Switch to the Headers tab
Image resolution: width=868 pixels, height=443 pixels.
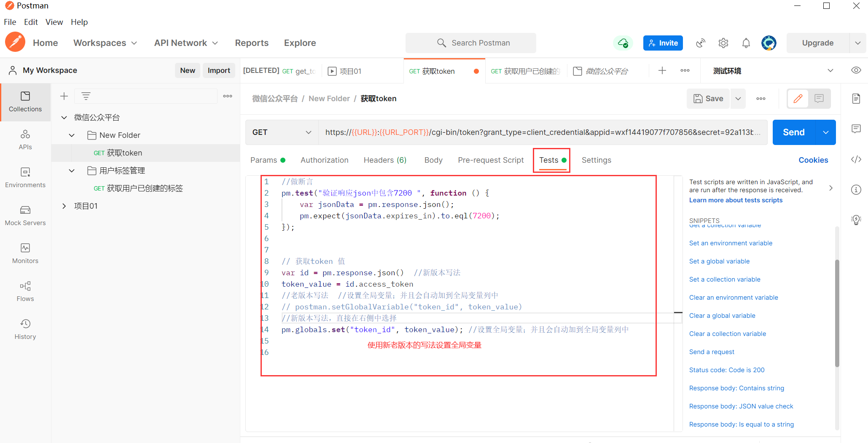[385, 160]
